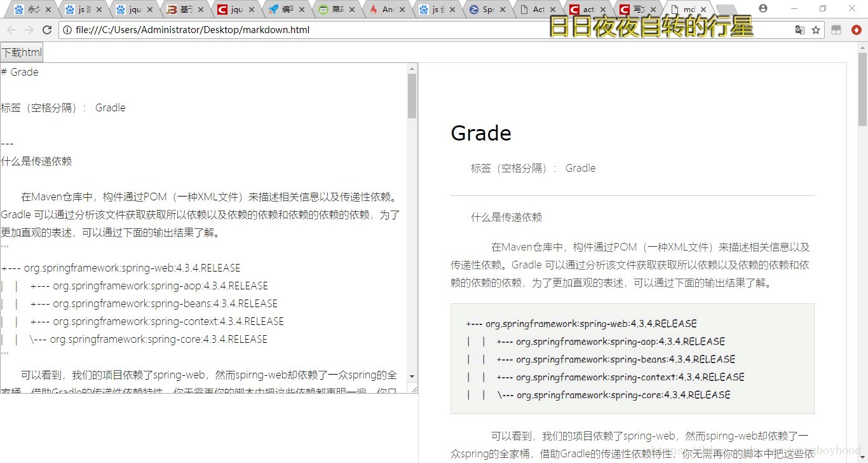
Task: Minimize the Chrome window
Action: (x=794, y=8)
